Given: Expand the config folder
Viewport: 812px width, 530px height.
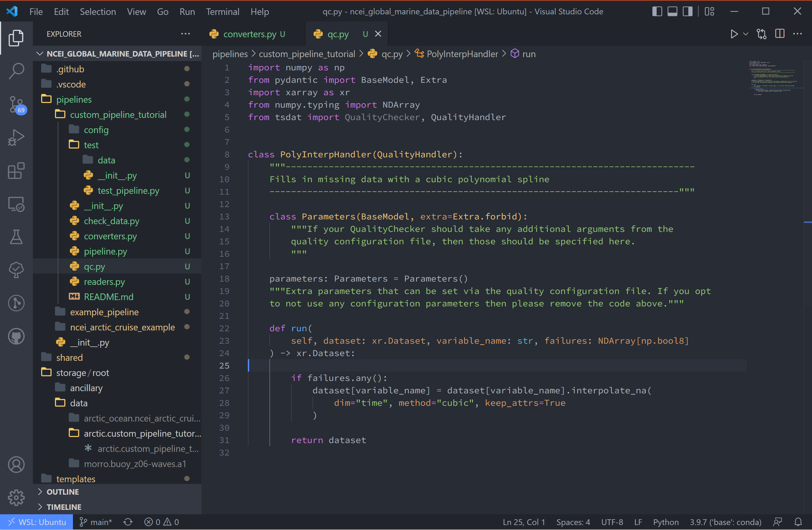Looking at the screenshot, I should (x=118, y=129).
